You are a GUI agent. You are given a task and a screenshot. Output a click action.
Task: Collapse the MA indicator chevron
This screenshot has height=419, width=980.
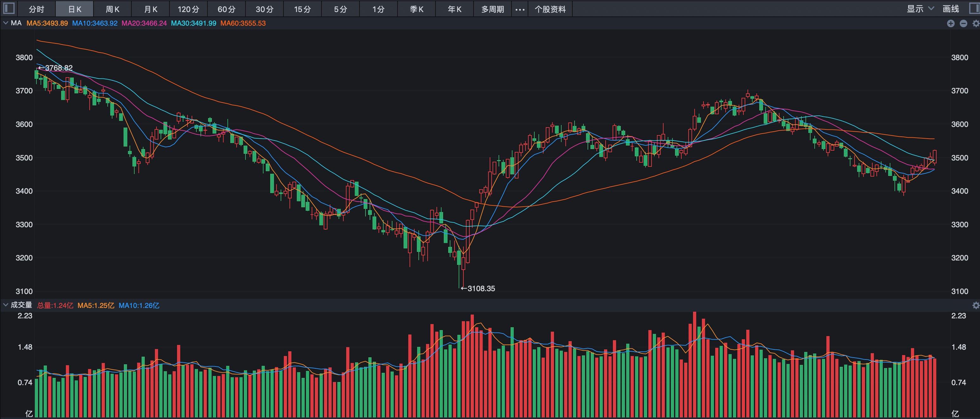tap(5, 23)
